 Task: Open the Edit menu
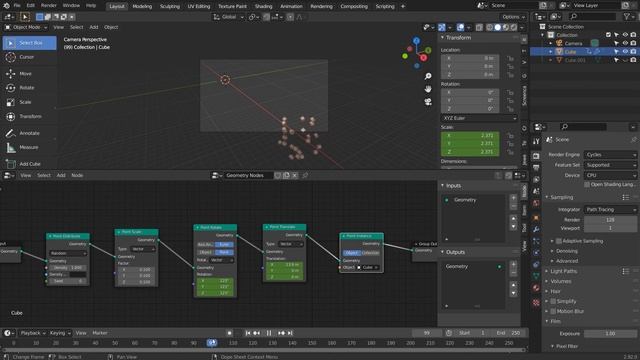point(31,6)
